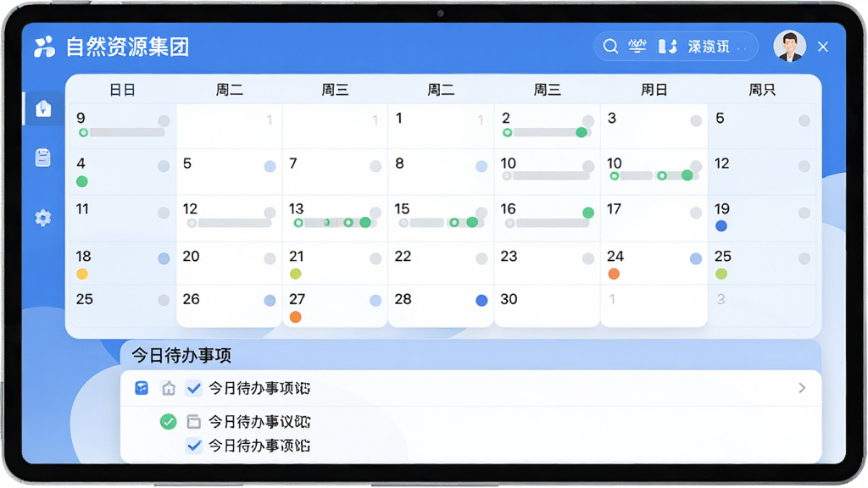The width and height of the screenshot is (868, 488).
Task: Toggle the green check circle in the to-do list
Action: pyautogui.click(x=169, y=422)
